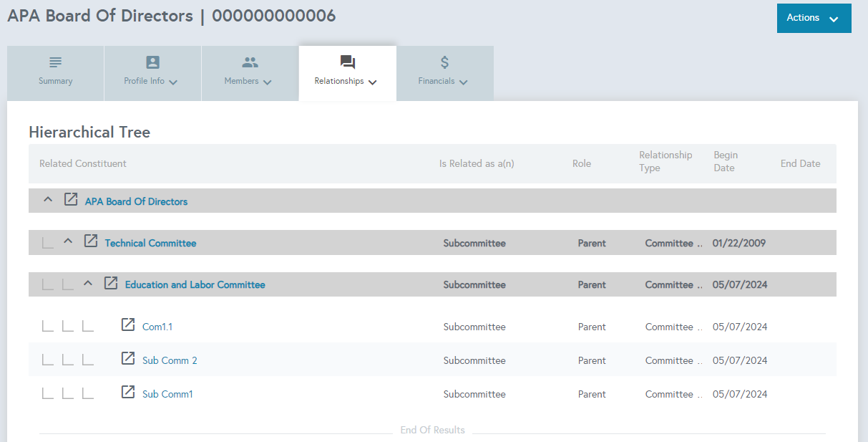The height and width of the screenshot is (442, 868).
Task: Select the Relationships tab
Action: (347, 73)
